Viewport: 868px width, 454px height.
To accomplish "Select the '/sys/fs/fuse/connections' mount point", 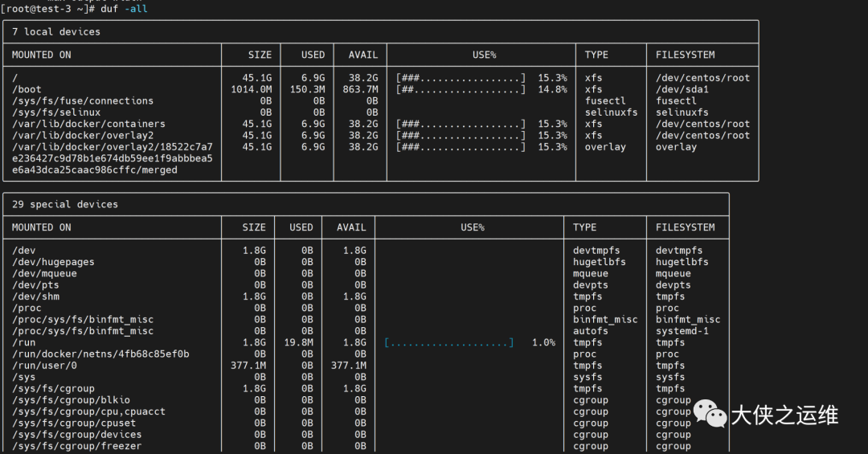I will coord(83,100).
